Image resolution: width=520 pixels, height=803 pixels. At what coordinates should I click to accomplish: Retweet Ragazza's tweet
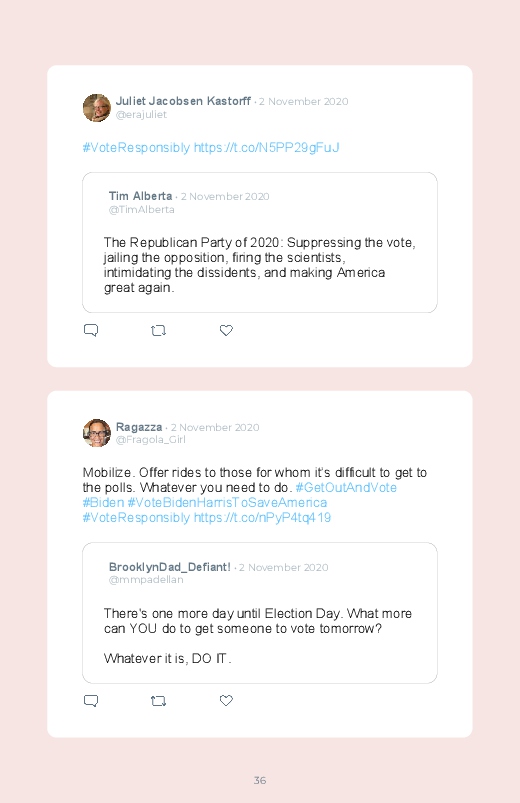tap(158, 701)
